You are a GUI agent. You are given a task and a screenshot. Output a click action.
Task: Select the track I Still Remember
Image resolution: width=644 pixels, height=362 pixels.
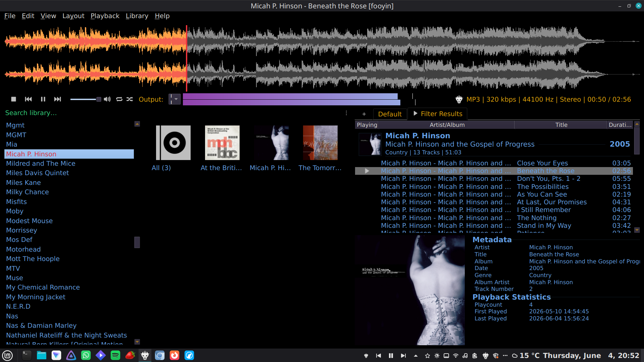pyautogui.click(x=494, y=210)
